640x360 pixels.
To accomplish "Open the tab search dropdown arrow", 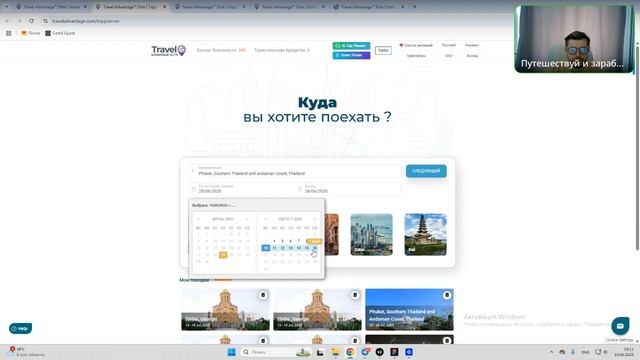I will (6, 7).
